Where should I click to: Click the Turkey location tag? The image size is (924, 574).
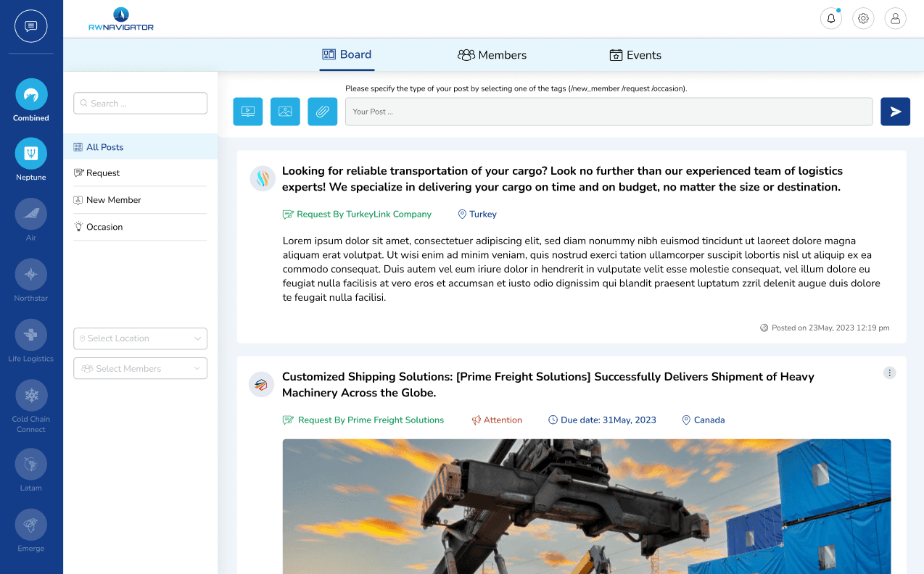(x=477, y=215)
